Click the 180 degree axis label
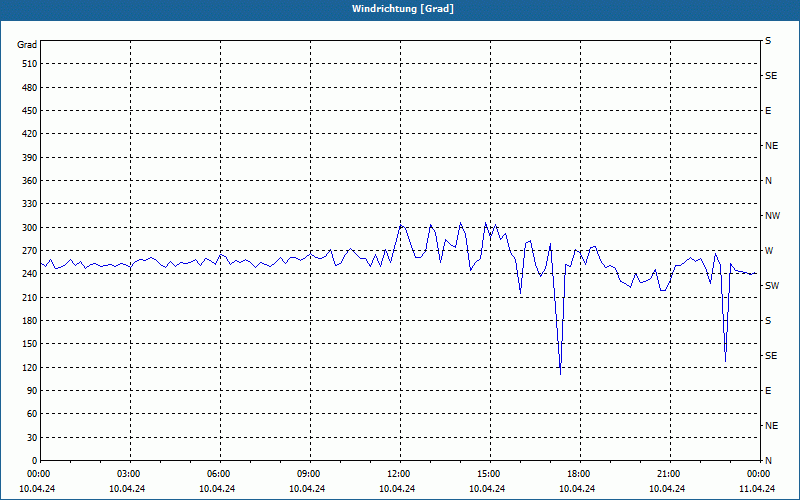The height and width of the screenshot is (500, 800). click(30, 321)
